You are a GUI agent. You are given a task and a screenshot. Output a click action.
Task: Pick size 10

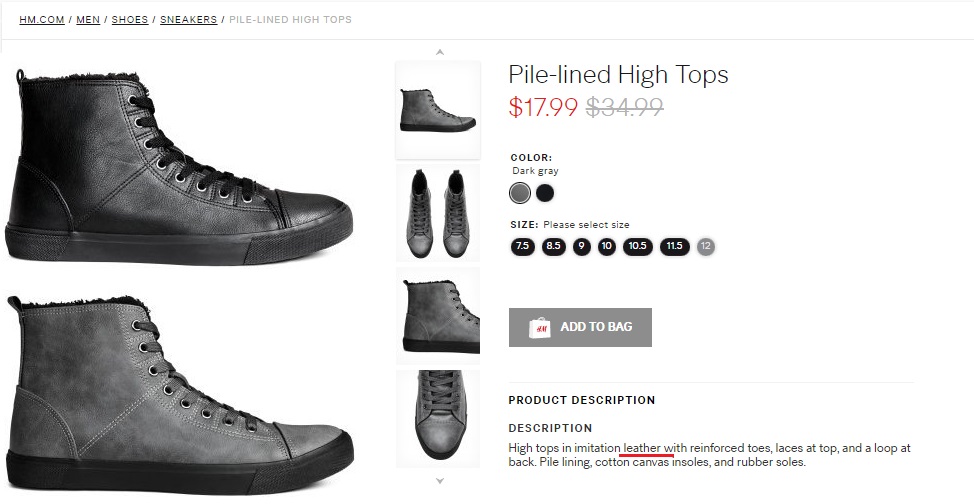point(607,246)
